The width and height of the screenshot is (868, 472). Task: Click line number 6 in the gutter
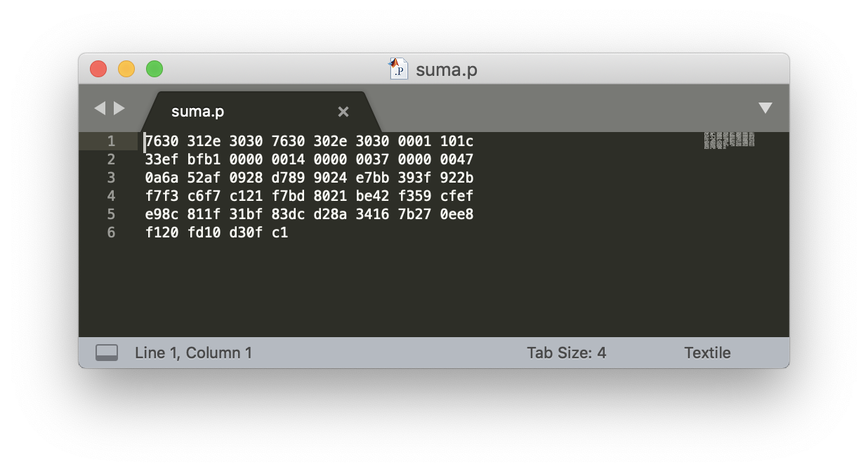click(111, 232)
